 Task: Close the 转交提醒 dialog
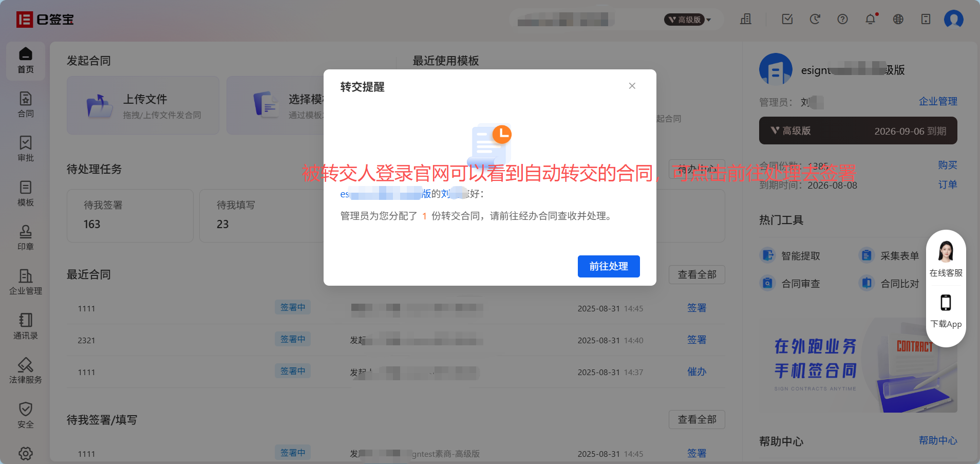coord(632,86)
